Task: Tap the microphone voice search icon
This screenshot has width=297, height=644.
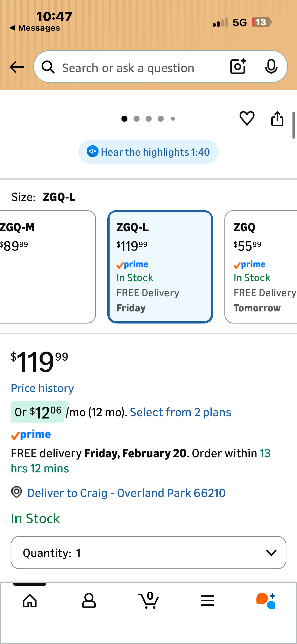Action: 271,67
